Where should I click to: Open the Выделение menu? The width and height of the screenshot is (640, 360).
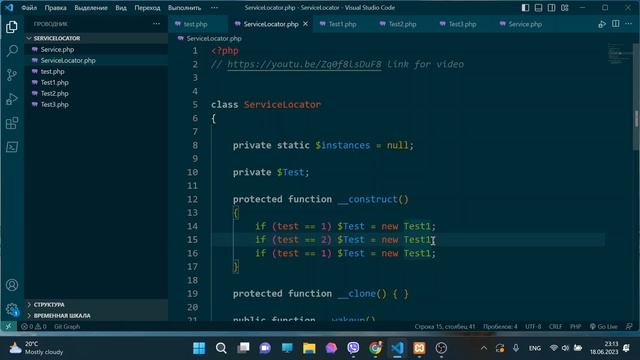[x=91, y=8]
